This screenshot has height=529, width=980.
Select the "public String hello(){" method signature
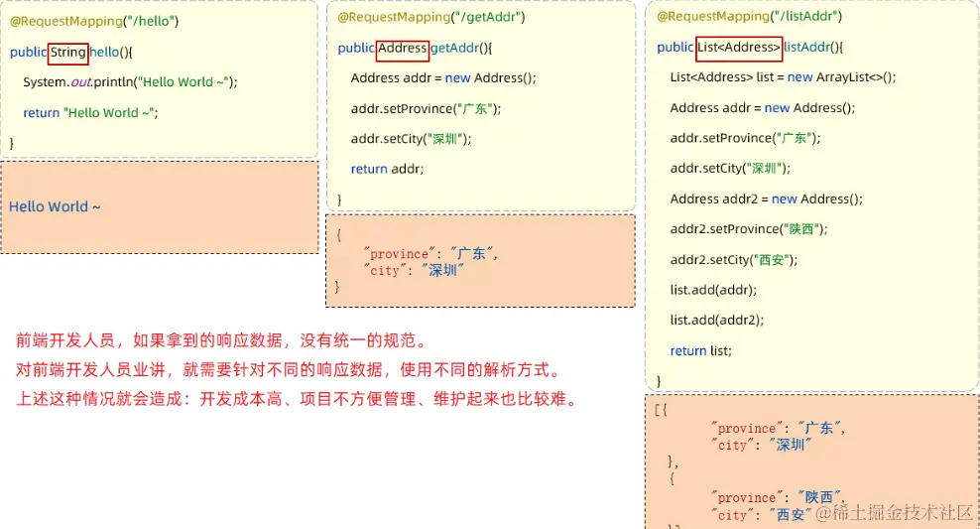pos(70,52)
